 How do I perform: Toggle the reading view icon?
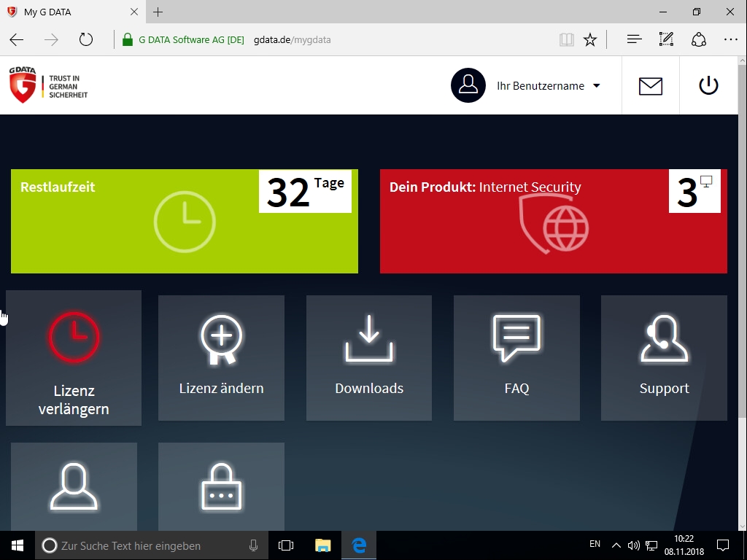coord(566,39)
